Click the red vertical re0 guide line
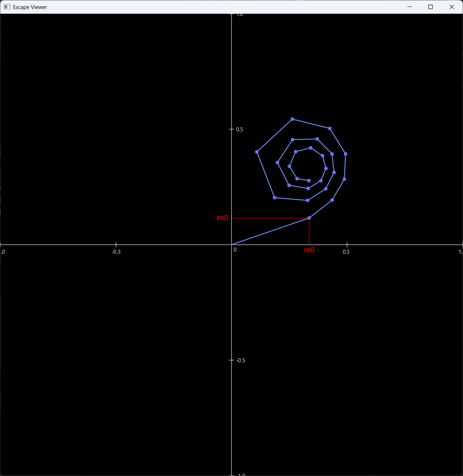The image size is (463, 476). [310, 231]
